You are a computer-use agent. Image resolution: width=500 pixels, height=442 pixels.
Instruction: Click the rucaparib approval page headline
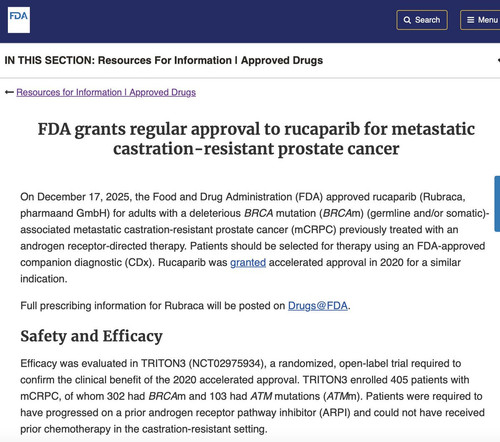point(256,139)
